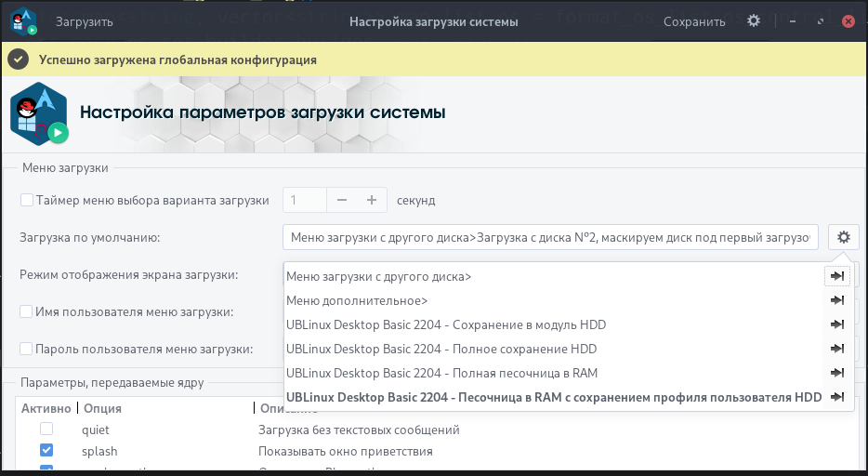The width and height of the screenshot is (868, 476).
Task: Click the success checkmark icon in yellow banner
Action: pyautogui.click(x=19, y=59)
